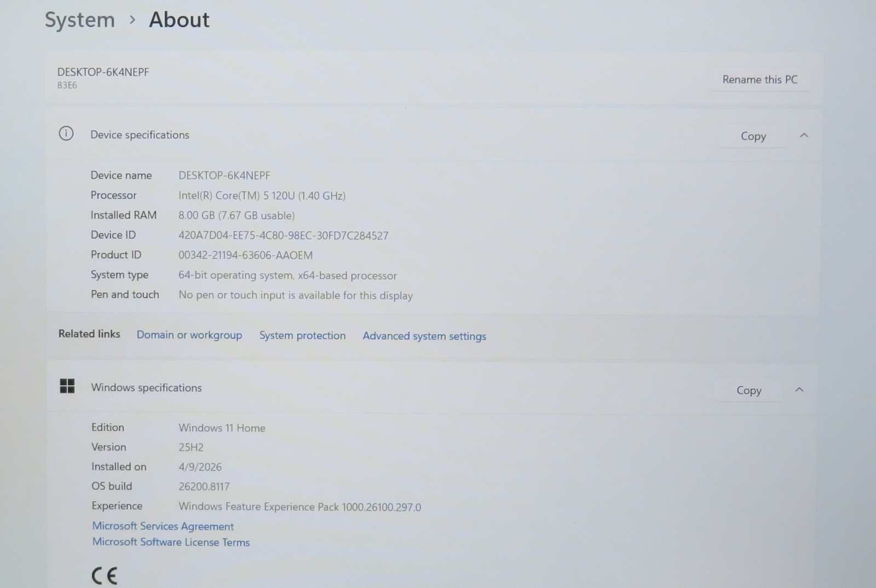Open Microsoft Software License Terms link
The width and height of the screenshot is (876, 588).
pos(171,542)
